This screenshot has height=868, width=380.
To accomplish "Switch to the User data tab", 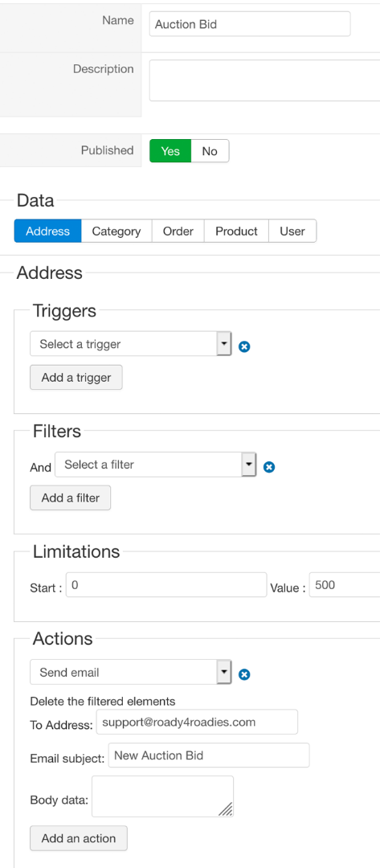I will coord(292,231).
